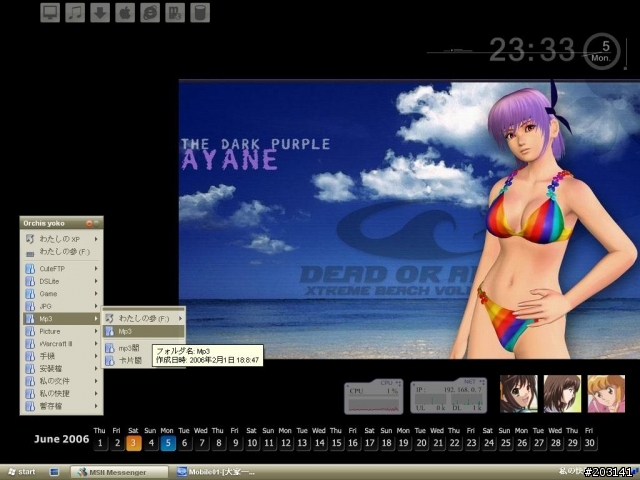Select the 私の快捷 menu entry
This screenshot has height=480, width=640.
coord(62,393)
